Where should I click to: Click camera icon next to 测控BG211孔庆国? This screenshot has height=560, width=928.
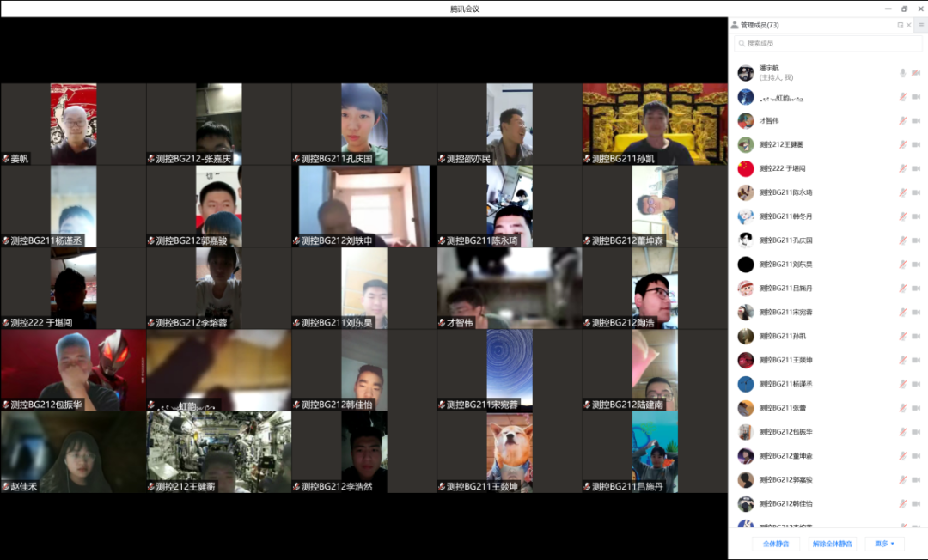click(x=915, y=240)
